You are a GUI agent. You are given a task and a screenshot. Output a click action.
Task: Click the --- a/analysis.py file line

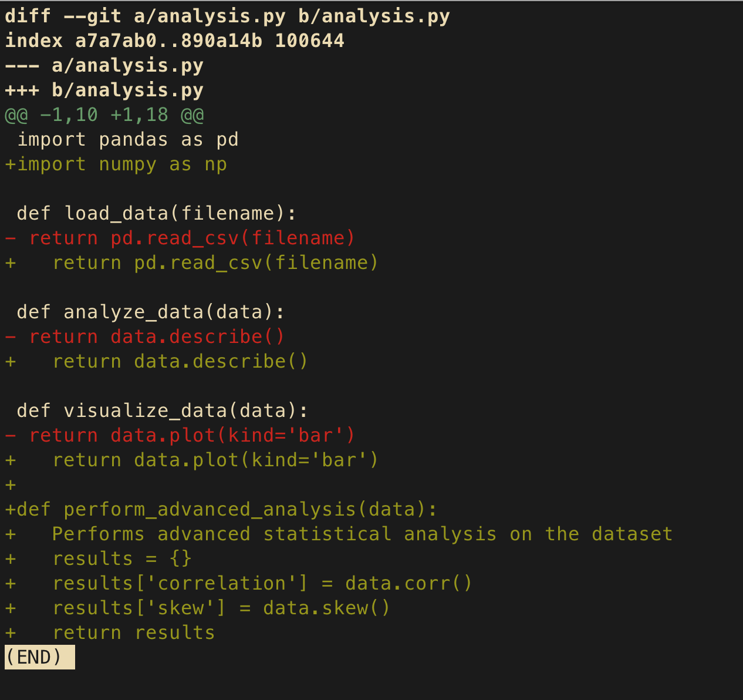coord(104,65)
